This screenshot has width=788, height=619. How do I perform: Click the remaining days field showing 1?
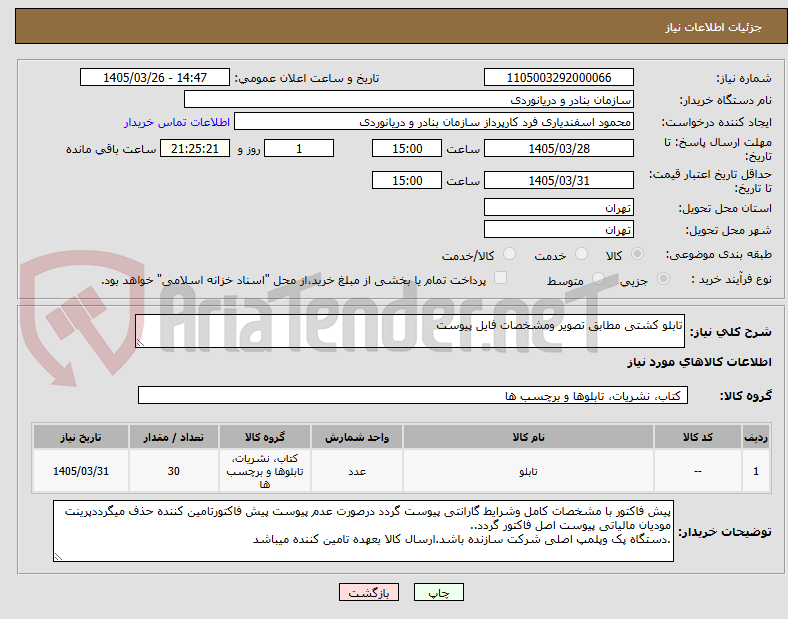click(x=299, y=148)
